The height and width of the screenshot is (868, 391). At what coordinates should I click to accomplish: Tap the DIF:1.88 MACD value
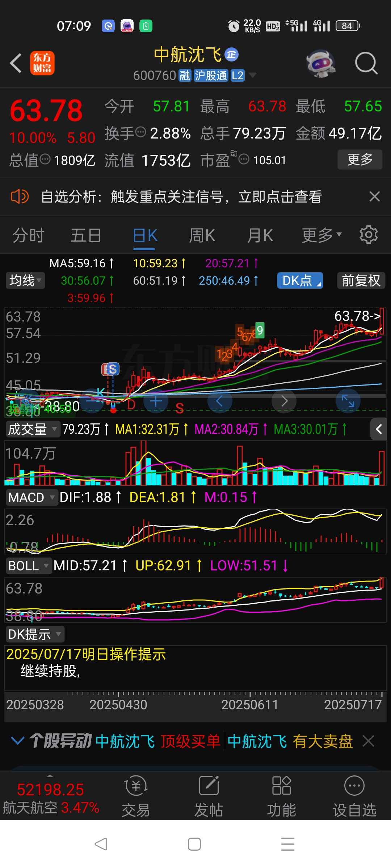pos(90,497)
